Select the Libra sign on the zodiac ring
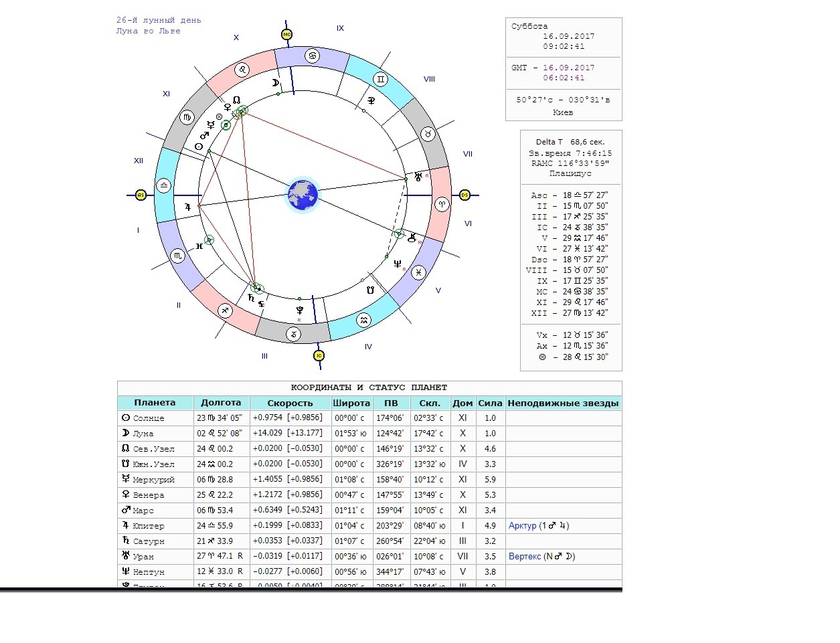The height and width of the screenshot is (643, 840). (164, 185)
